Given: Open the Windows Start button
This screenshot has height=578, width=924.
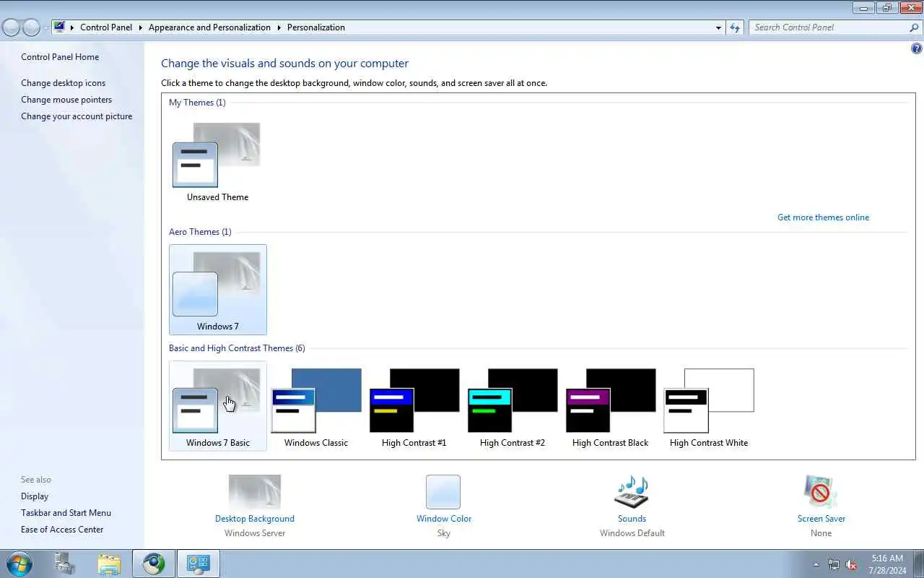Looking at the screenshot, I should [19, 564].
